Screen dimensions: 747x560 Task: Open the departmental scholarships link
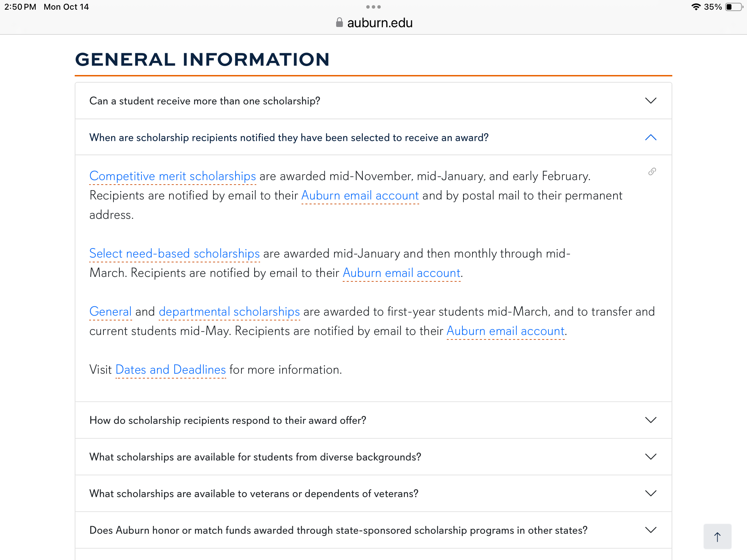[229, 312]
